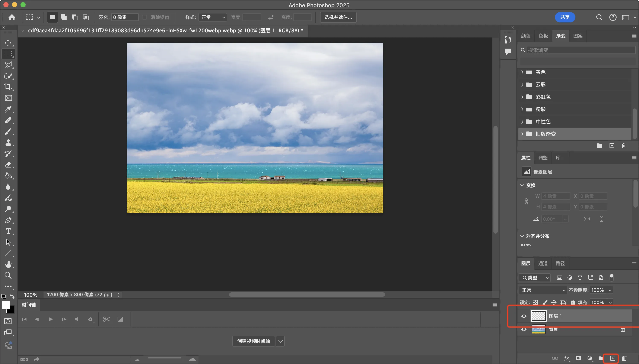Select the Eyedropper tool
This screenshot has width=639, height=364.
pyautogui.click(x=8, y=109)
